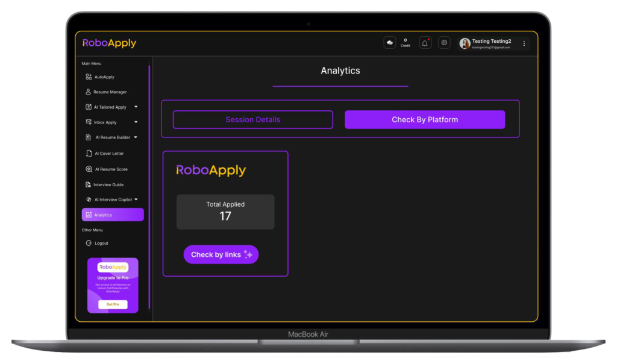
Task: Expand the AI Tailored Apply dropdown arrow
Action: click(136, 107)
